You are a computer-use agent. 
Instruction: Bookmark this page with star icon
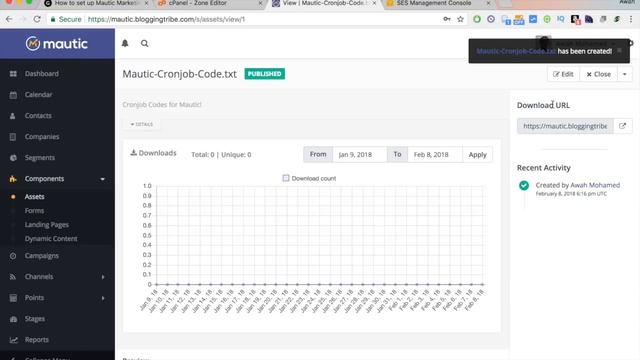tap(460, 19)
